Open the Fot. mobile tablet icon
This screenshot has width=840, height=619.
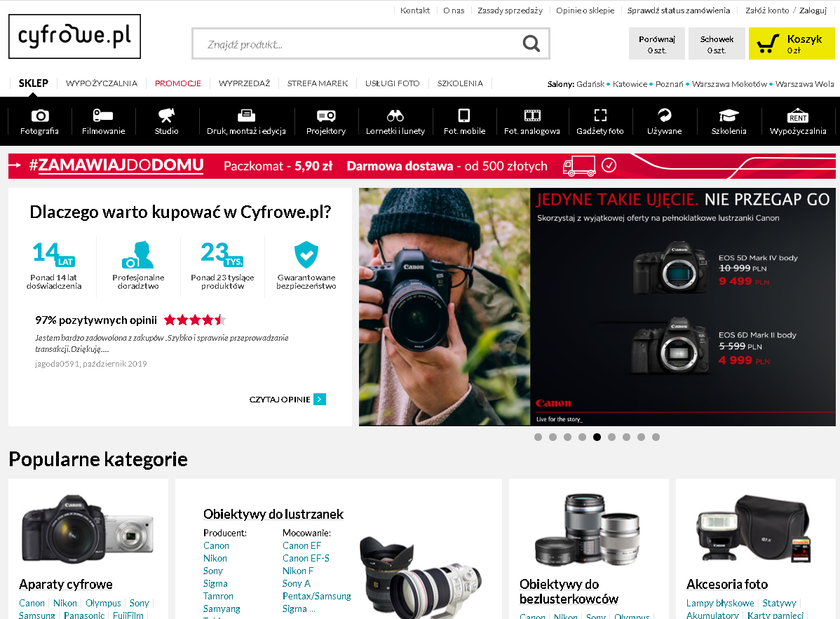coord(464,115)
